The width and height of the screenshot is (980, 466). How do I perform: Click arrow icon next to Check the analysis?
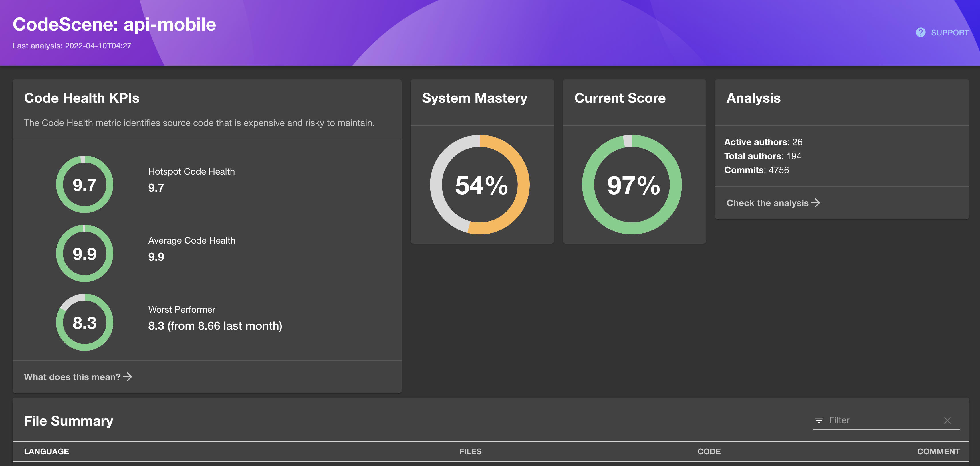(816, 203)
